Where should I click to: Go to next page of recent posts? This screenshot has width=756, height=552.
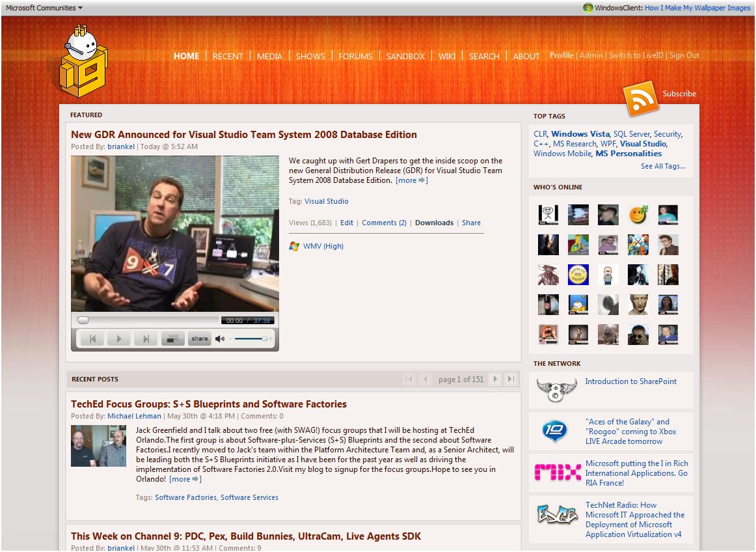click(x=495, y=379)
